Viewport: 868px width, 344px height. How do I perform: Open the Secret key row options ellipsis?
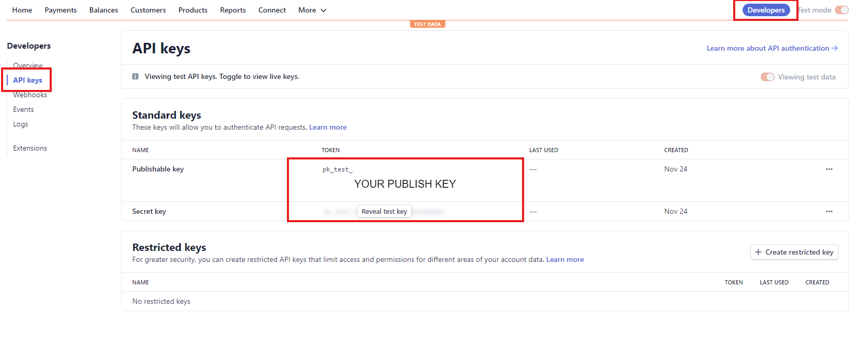pyautogui.click(x=829, y=212)
